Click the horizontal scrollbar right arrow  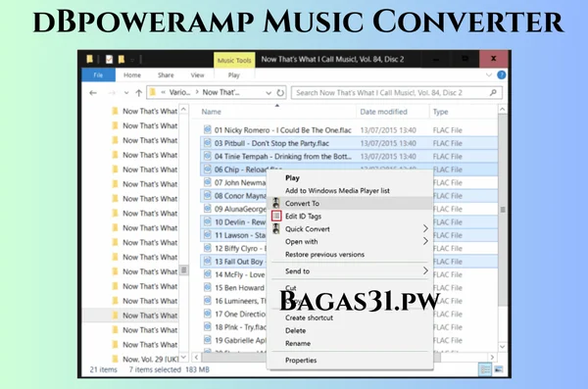pyautogui.click(x=492, y=357)
